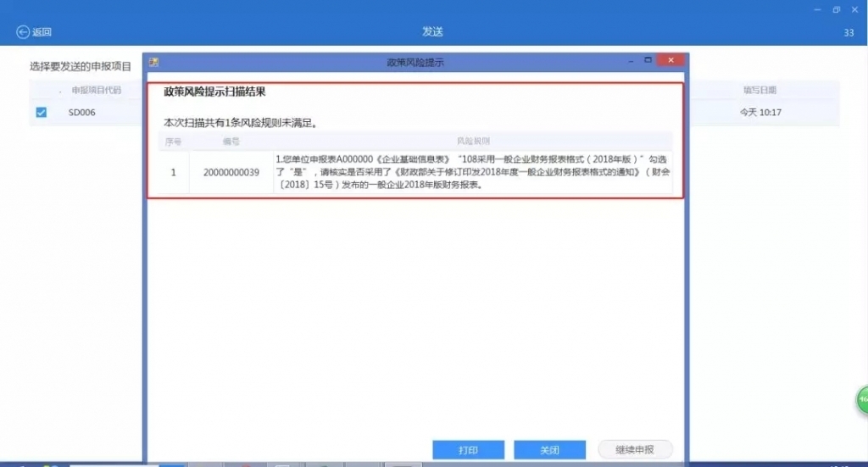Restore the main application window
868x467 pixels.
point(837,9)
